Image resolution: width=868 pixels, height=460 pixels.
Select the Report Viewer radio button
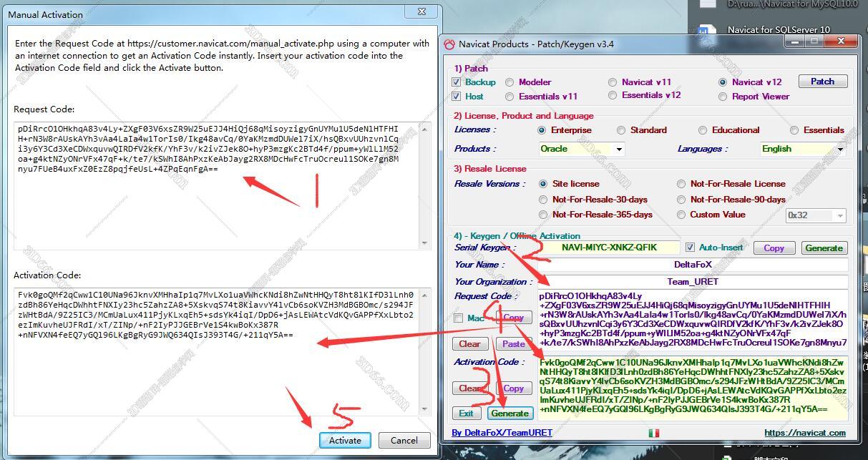pos(723,97)
